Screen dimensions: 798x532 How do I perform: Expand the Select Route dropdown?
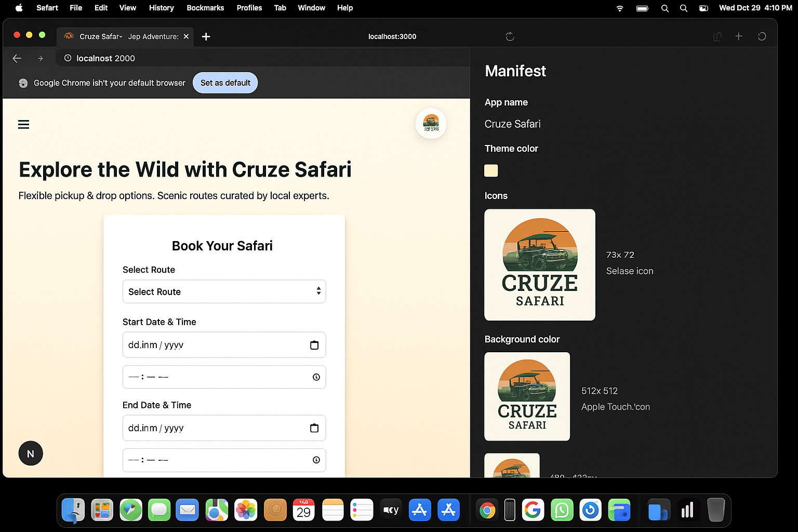tap(224, 291)
